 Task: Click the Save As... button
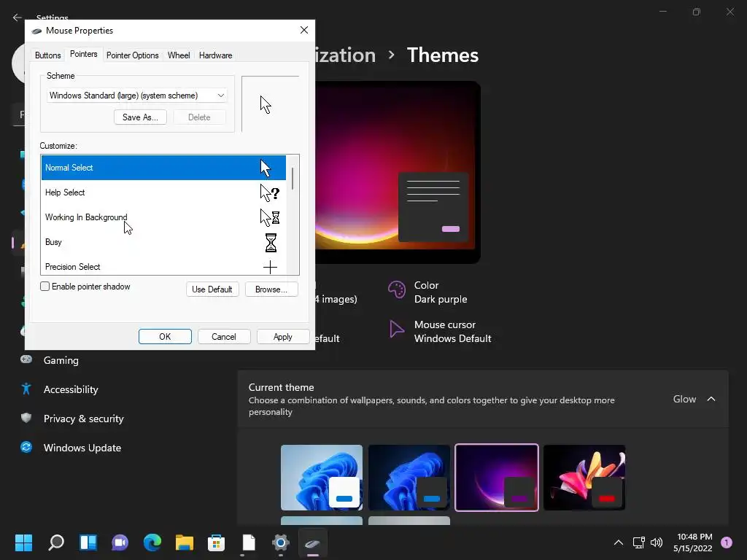click(x=140, y=117)
